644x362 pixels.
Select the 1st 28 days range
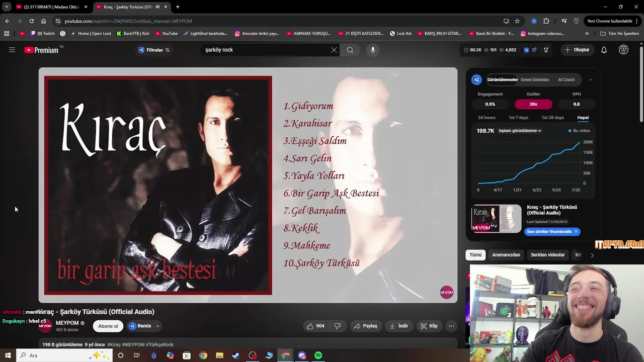[x=552, y=118]
